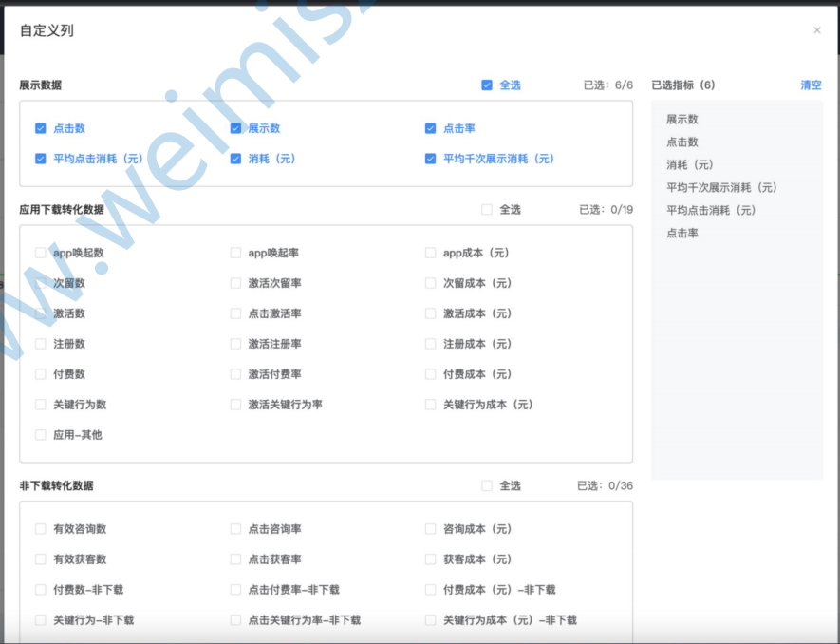The image size is (840, 644).
Task: Click 平均千次展示消耗（元） in selected list
Action: (x=721, y=188)
